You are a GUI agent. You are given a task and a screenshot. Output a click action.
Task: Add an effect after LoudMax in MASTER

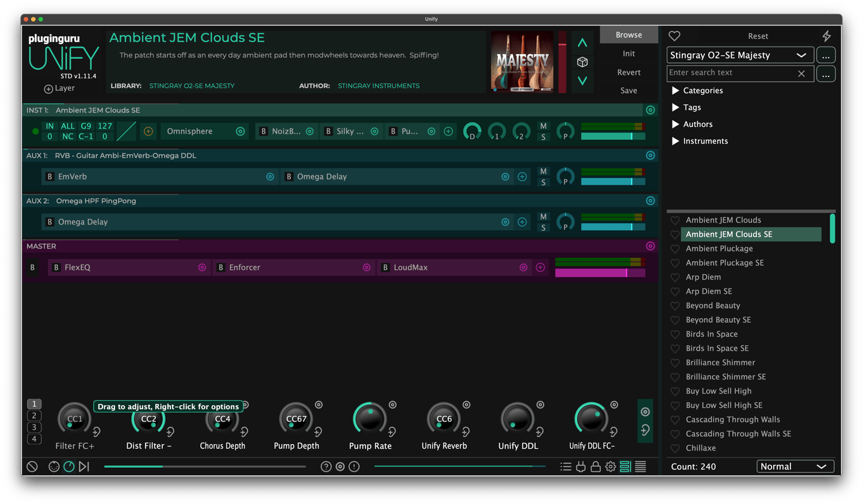(x=540, y=268)
